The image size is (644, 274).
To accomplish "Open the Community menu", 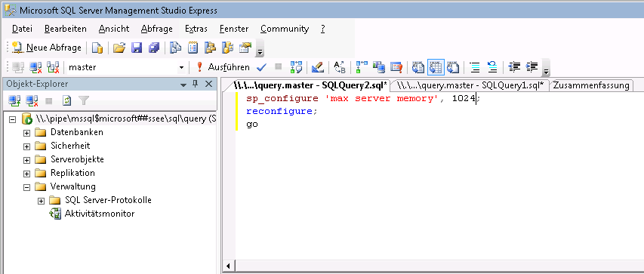I will pyautogui.click(x=285, y=29).
